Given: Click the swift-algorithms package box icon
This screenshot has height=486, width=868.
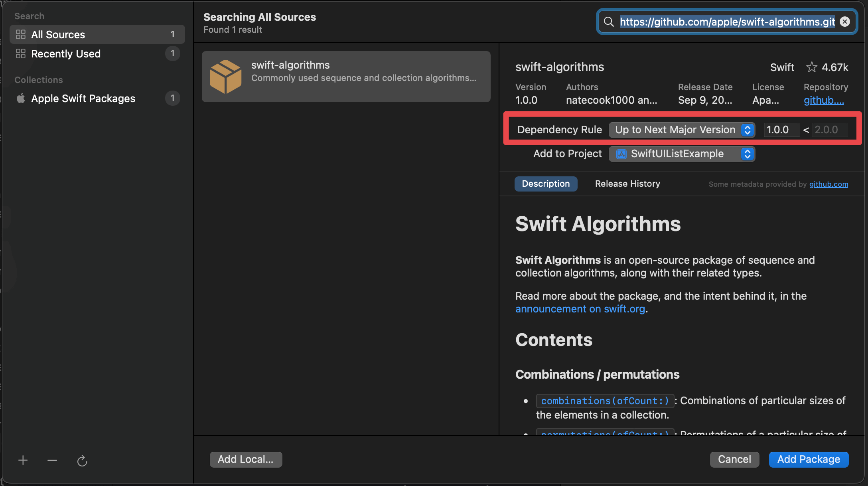Looking at the screenshot, I should [225, 77].
